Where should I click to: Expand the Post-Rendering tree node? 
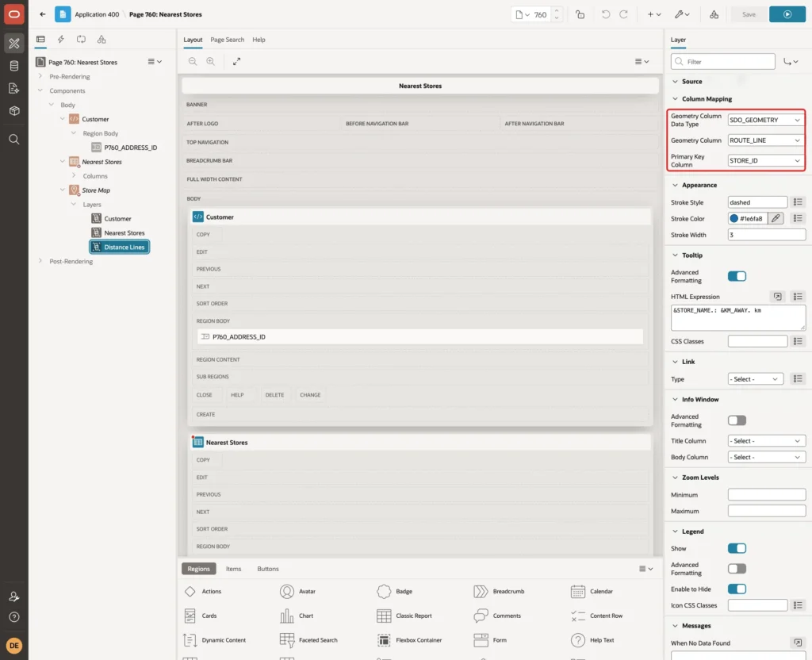tap(40, 261)
